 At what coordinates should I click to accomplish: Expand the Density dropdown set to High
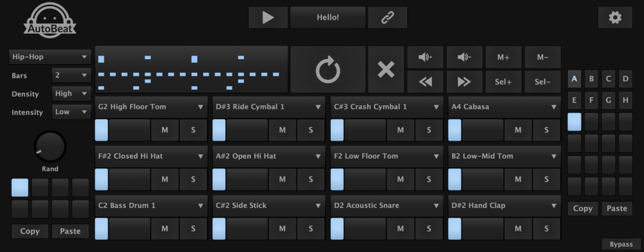(x=71, y=94)
